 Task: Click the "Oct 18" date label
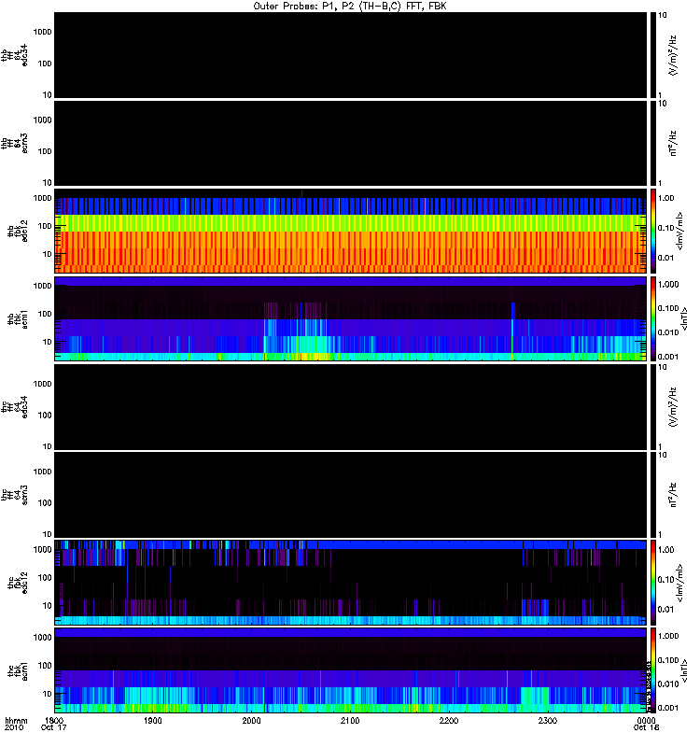pyautogui.click(x=646, y=727)
